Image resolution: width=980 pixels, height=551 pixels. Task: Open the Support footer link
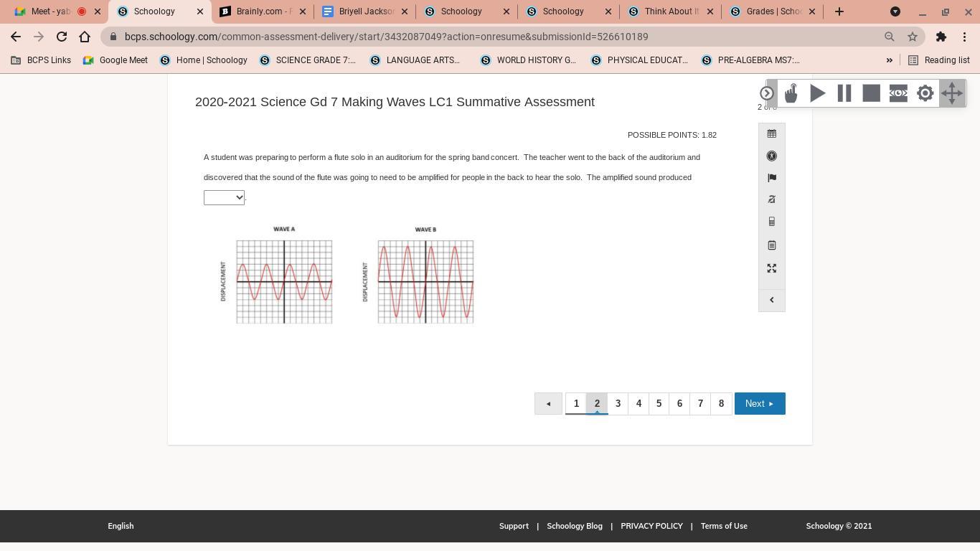point(514,526)
